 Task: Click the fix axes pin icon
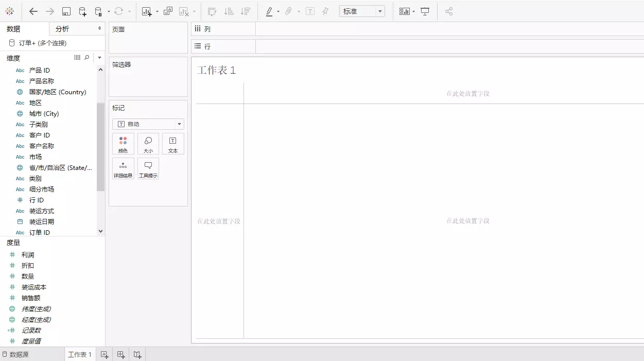pyautogui.click(x=325, y=11)
